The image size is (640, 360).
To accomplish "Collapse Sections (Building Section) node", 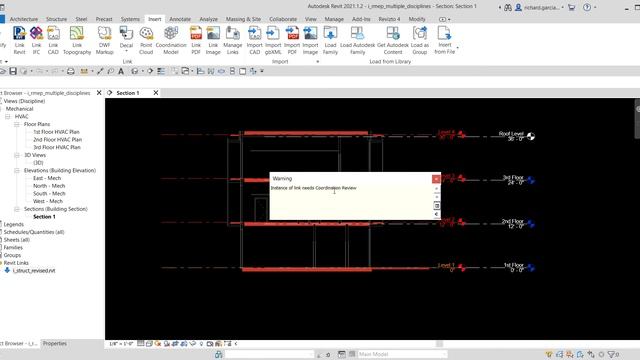I will (17, 209).
